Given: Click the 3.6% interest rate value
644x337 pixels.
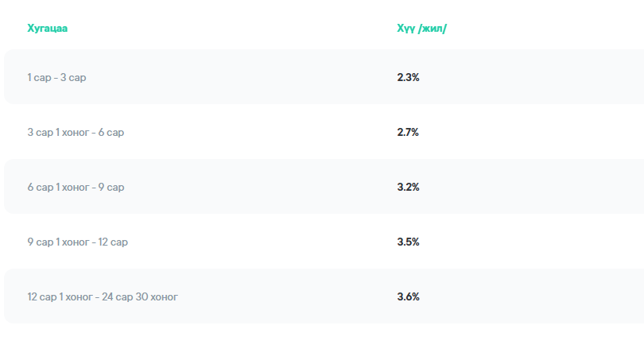Looking at the screenshot, I should (408, 296).
